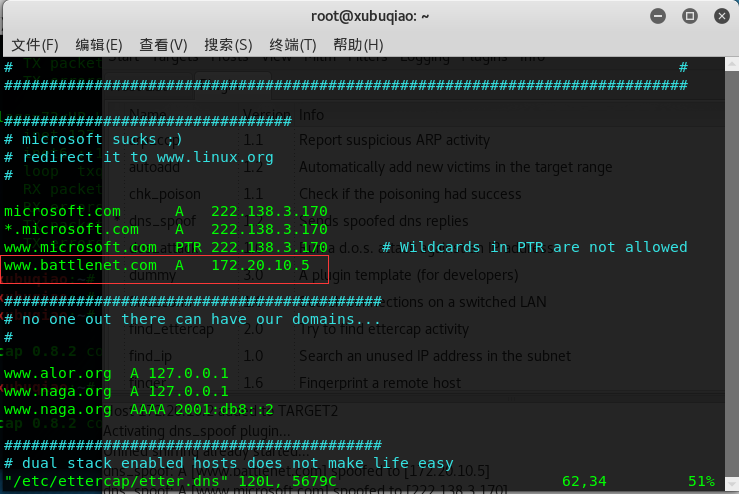Click 'Wildcards in PTR are not allowed' comment
This screenshot has width=739, height=494.
pyautogui.click(x=543, y=247)
